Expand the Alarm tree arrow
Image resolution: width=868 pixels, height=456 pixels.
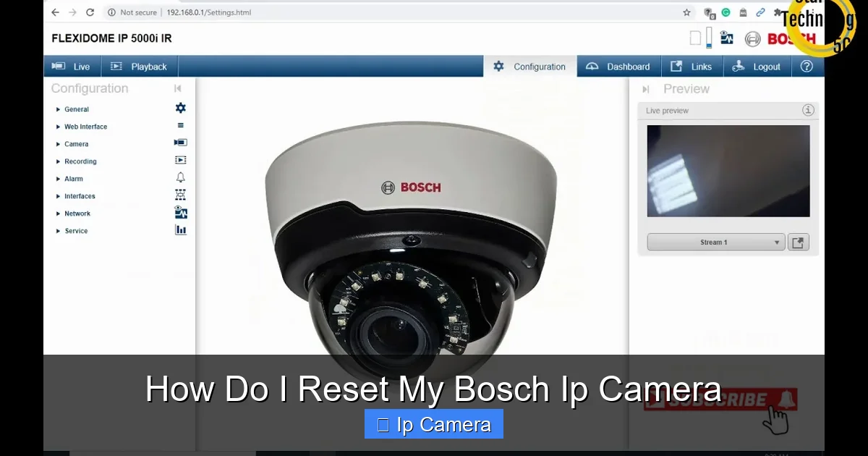tap(59, 179)
